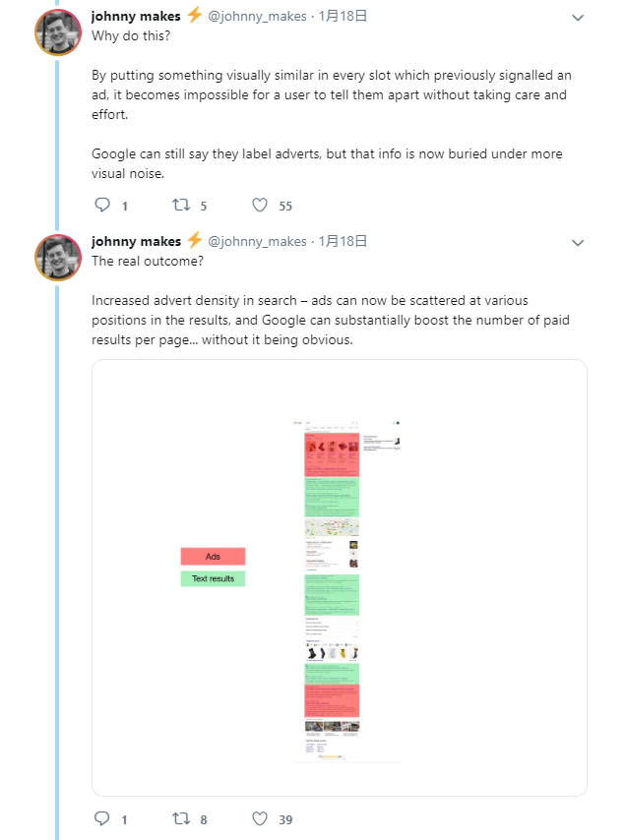Open johnny makes avatar on first tweet
625x840 pixels.
click(x=58, y=32)
